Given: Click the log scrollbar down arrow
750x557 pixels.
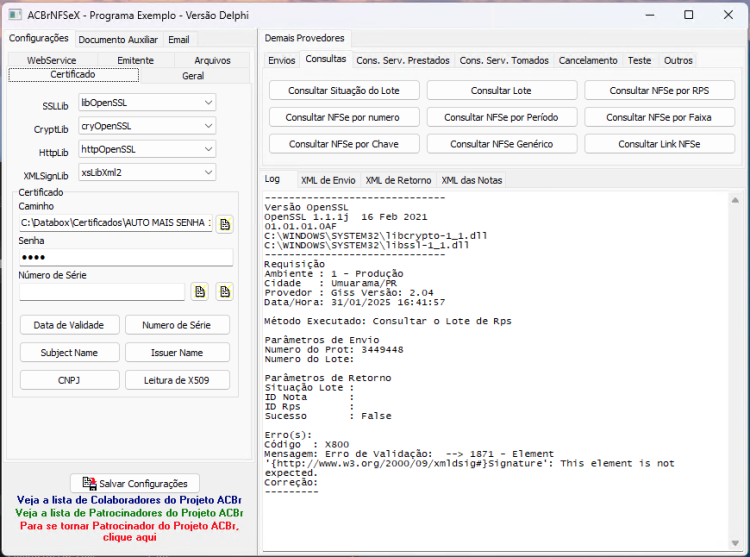Looking at the screenshot, I should [x=735, y=543].
